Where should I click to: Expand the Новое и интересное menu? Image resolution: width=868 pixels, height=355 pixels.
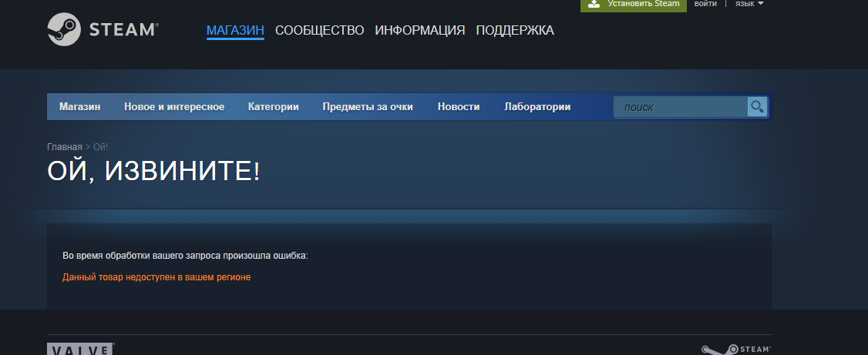[x=174, y=107]
